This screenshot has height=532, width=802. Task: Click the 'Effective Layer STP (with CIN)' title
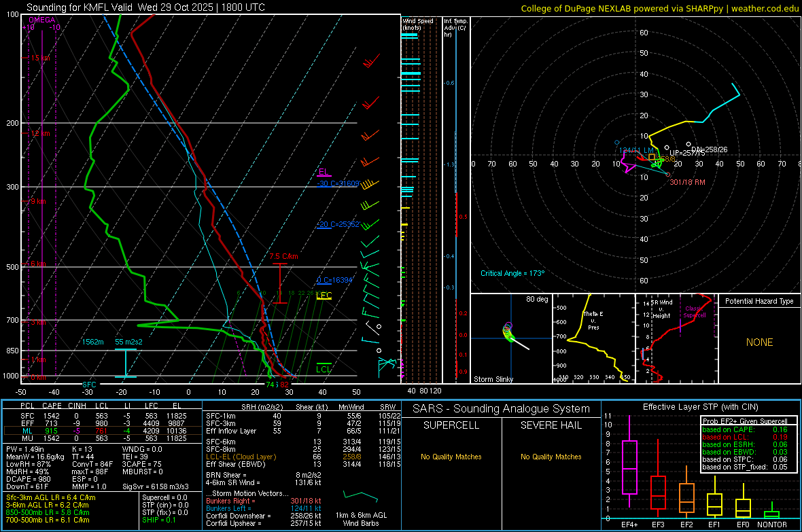click(x=700, y=407)
